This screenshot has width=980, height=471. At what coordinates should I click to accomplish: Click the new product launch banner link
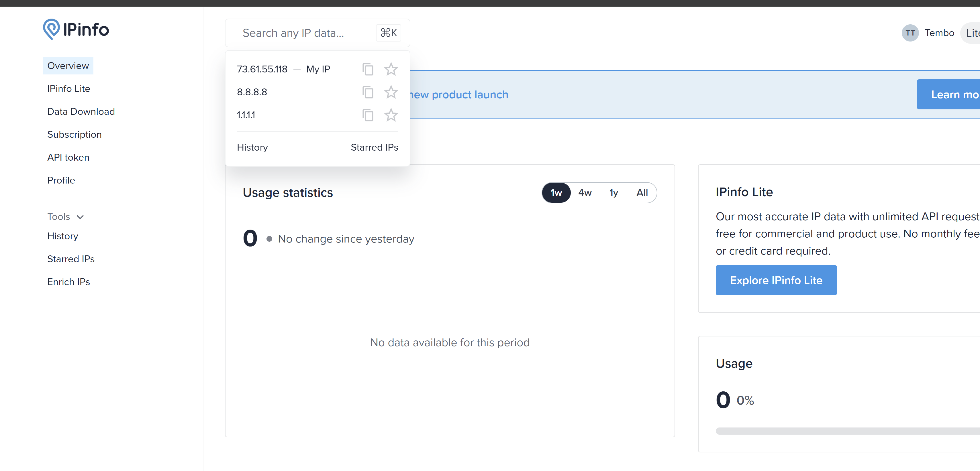(x=459, y=94)
